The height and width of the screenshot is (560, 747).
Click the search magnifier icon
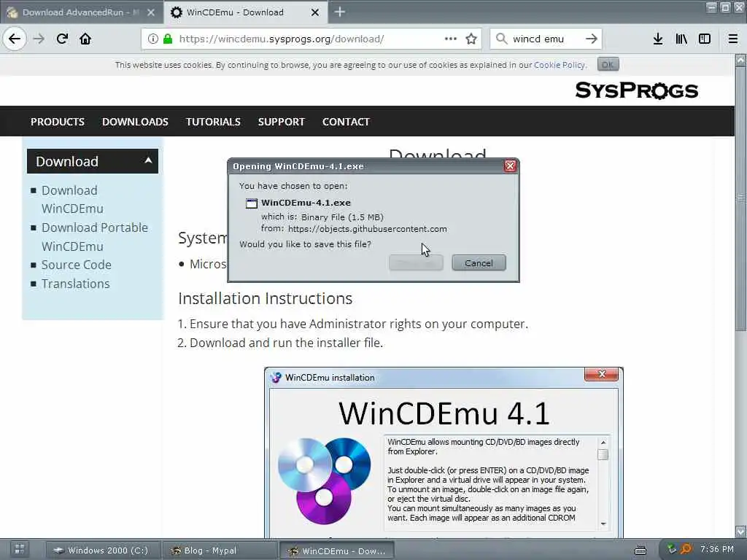coord(501,39)
